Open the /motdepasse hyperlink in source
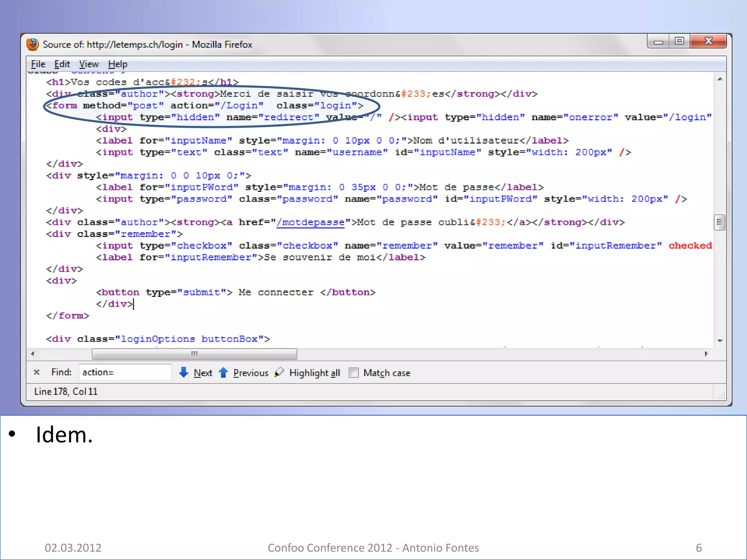 pyautogui.click(x=310, y=222)
